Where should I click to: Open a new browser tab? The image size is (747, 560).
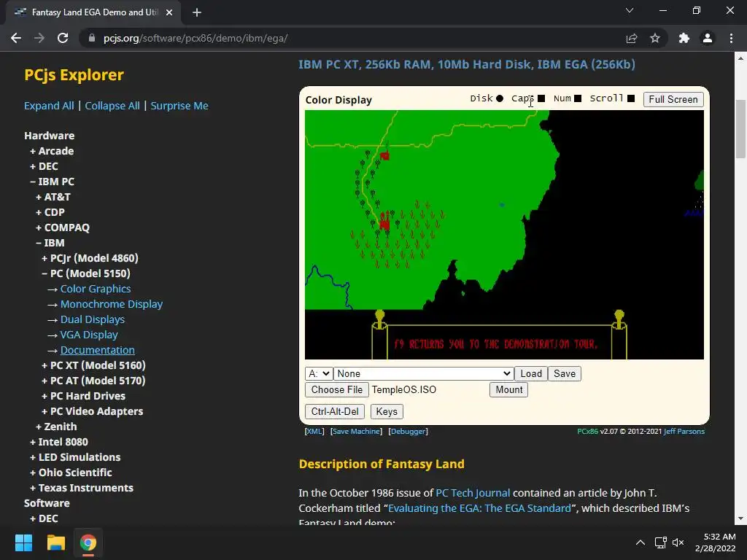pos(197,12)
